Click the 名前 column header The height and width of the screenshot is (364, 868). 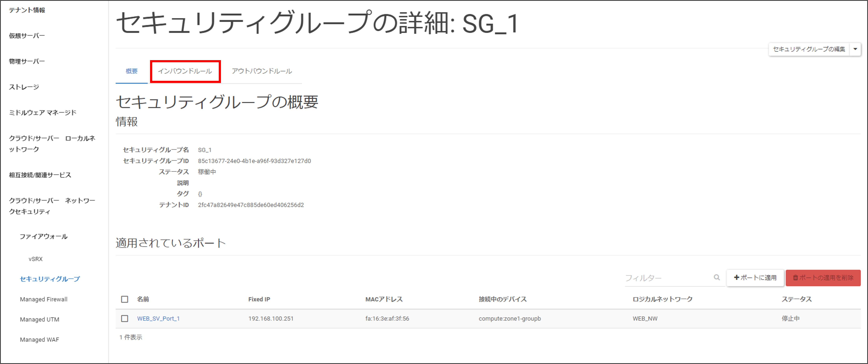click(x=143, y=299)
